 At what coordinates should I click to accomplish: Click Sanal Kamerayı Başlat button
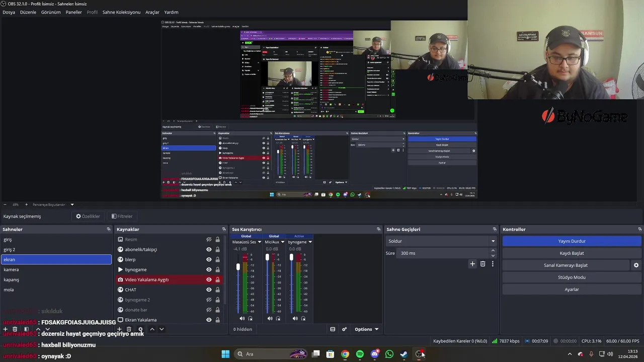[x=566, y=265]
